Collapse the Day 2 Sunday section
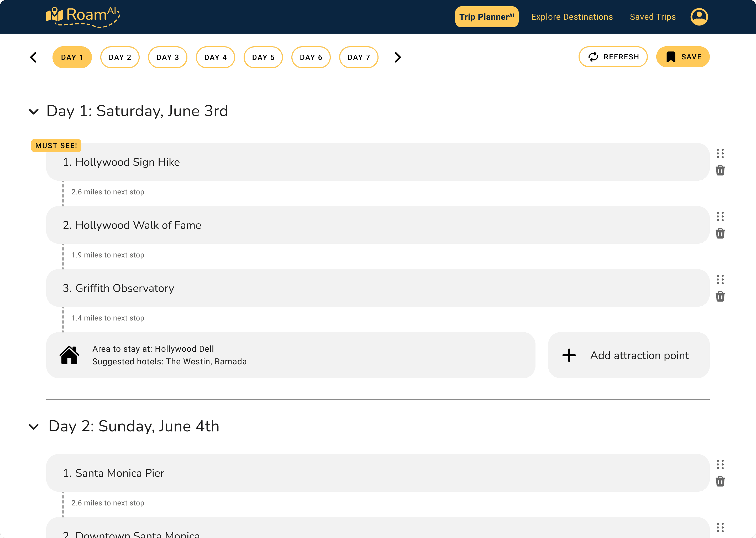The height and width of the screenshot is (538, 756). pyautogui.click(x=34, y=427)
